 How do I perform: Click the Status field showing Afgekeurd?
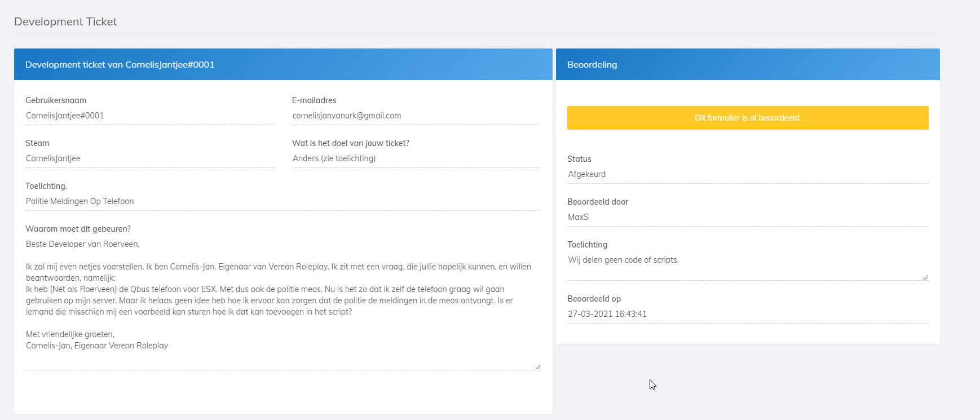747,174
